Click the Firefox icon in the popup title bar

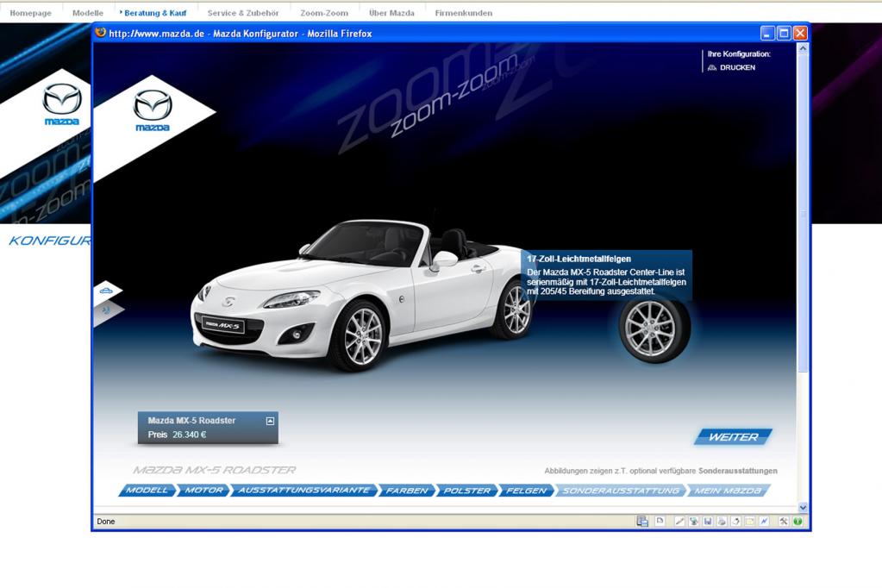coord(101,33)
